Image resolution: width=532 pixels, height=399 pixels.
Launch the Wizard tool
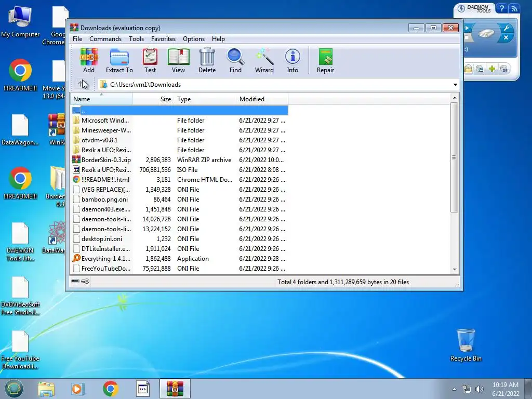pyautogui.click(x=264, y=61)
